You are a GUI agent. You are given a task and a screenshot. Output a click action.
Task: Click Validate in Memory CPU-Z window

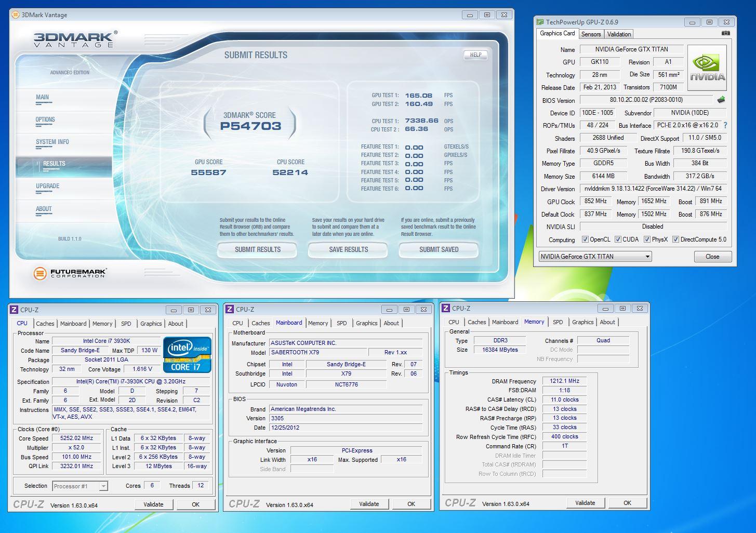tap(585, 503)
